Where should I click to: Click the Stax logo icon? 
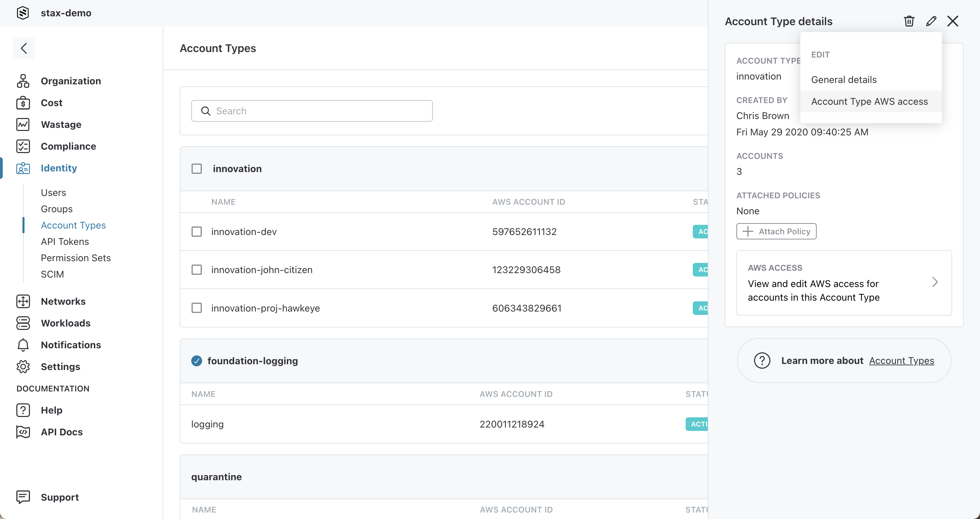click(x=23, y=13)
